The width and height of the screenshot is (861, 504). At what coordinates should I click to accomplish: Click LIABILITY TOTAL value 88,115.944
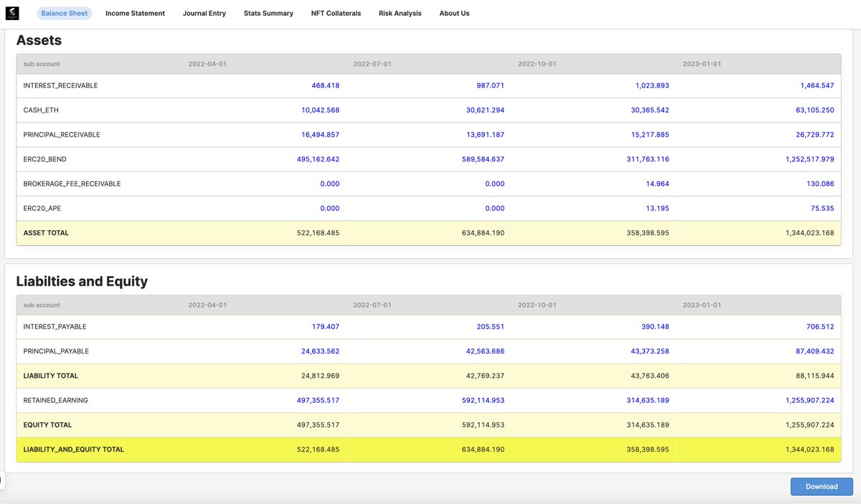(x=815, y=376)
